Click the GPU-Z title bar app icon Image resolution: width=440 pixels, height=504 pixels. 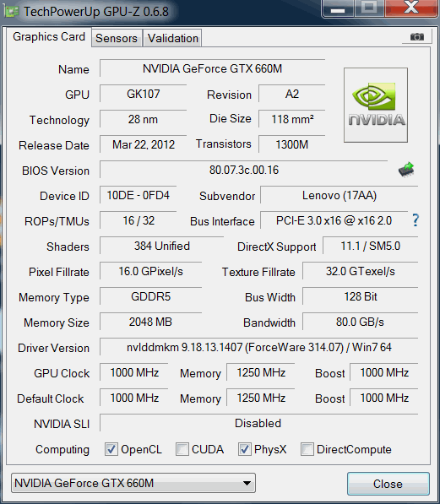click(11, 12)
